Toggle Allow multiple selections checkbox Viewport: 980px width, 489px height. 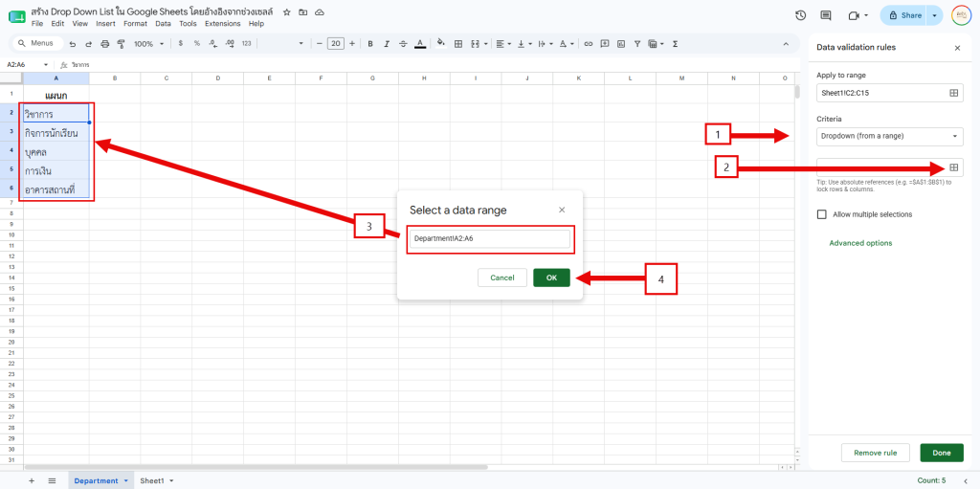pos(822,214)
